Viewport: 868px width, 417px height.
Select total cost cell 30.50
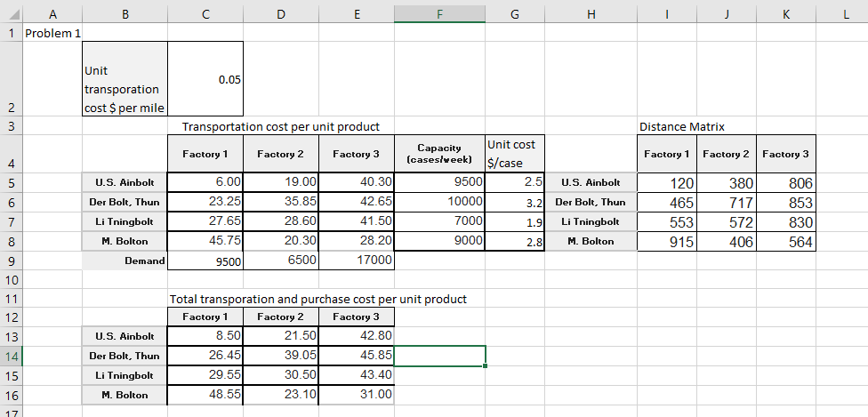pyautogui.click(x=281, y=375)
